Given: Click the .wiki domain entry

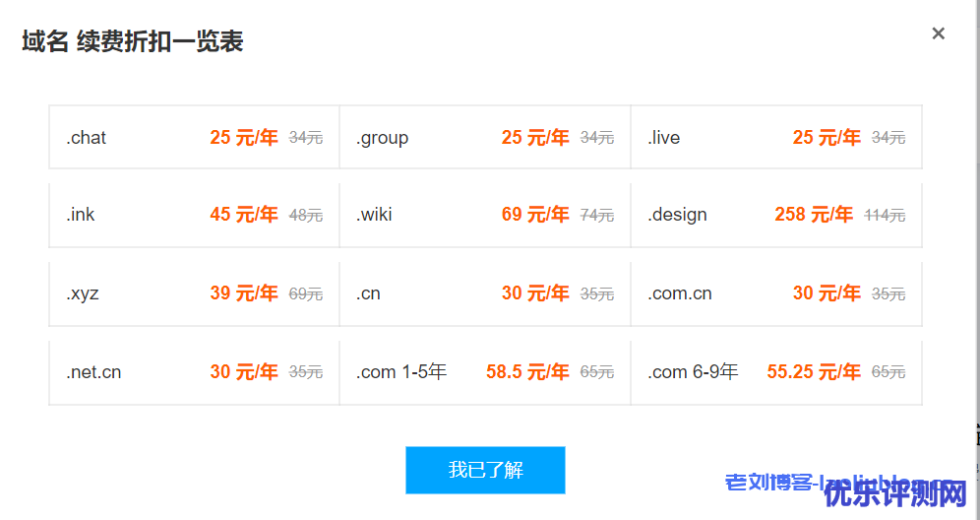Looking at the screenshot, I should (485, 215).
